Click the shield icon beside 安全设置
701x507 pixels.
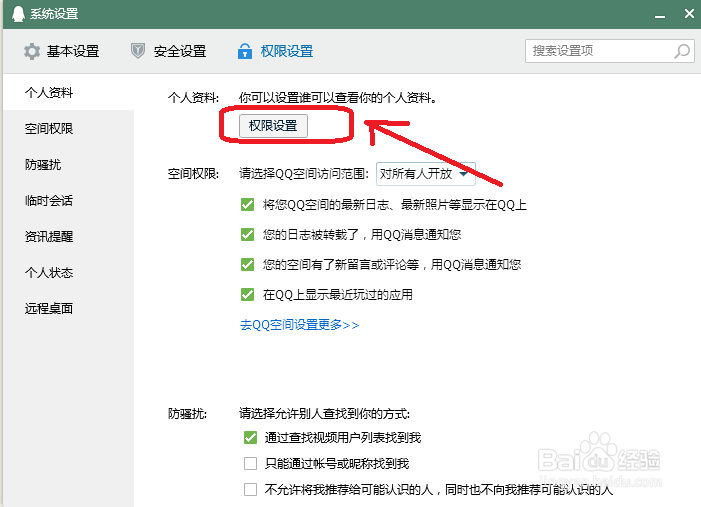coord(138,51)
